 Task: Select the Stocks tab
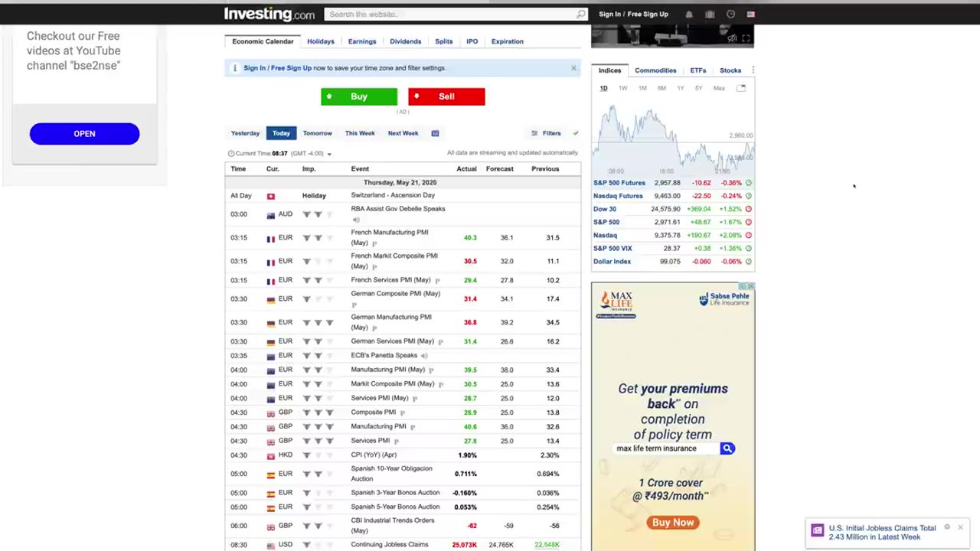pyautogui.click(x=730, y=70)
